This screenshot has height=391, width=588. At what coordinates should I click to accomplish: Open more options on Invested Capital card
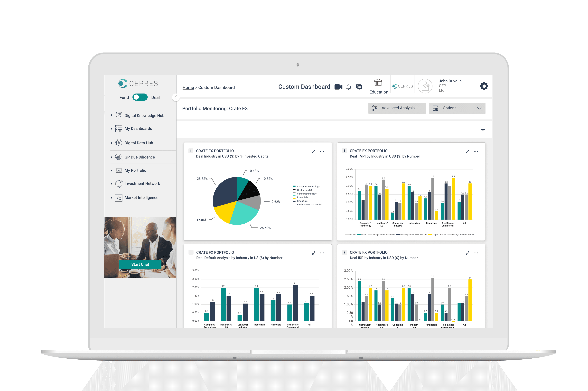[x=322, y=151]
